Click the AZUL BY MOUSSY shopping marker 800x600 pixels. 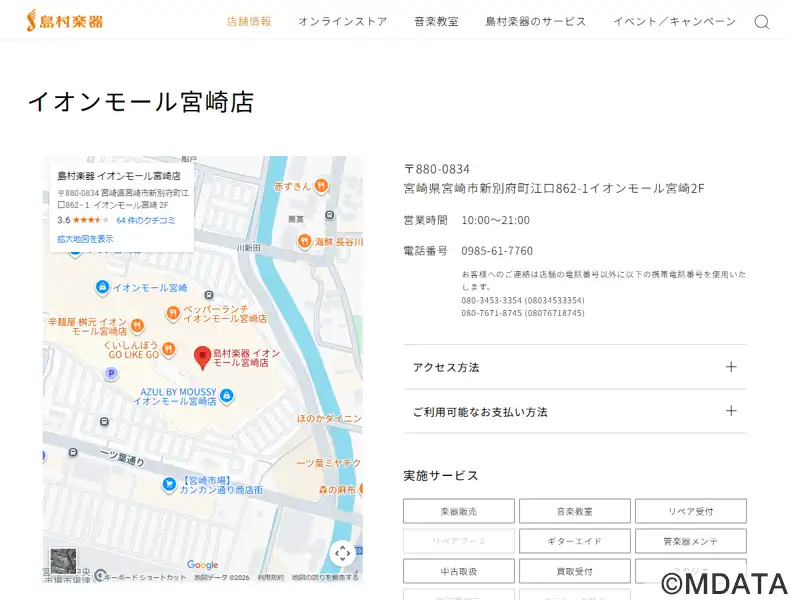(226, 396)
